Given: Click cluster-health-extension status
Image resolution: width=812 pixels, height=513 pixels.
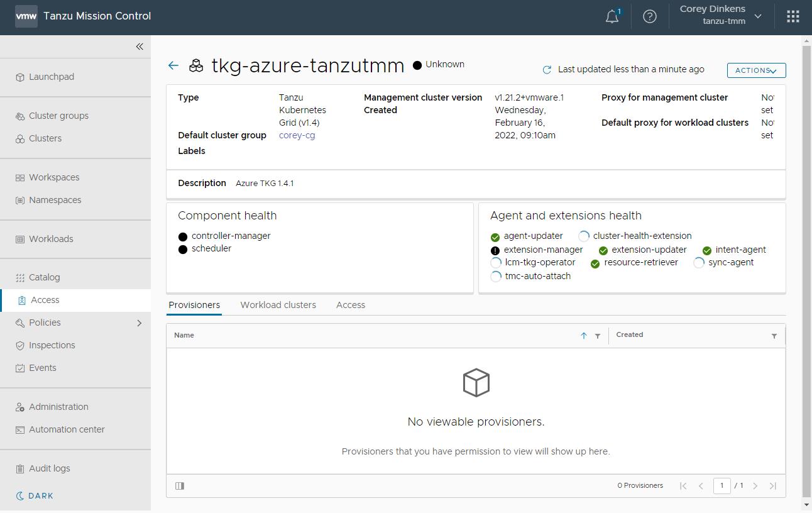Looking at the screenshot, I should tap(635, 236).
